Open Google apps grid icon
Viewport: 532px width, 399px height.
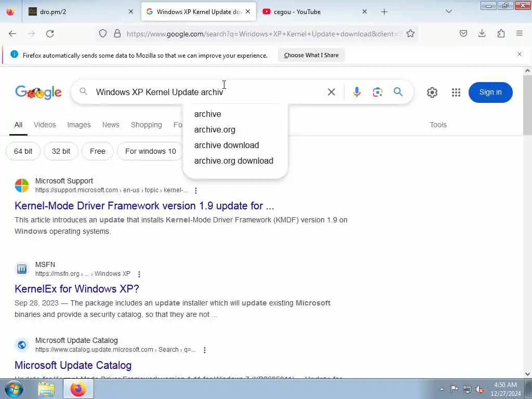click(456, 92)
